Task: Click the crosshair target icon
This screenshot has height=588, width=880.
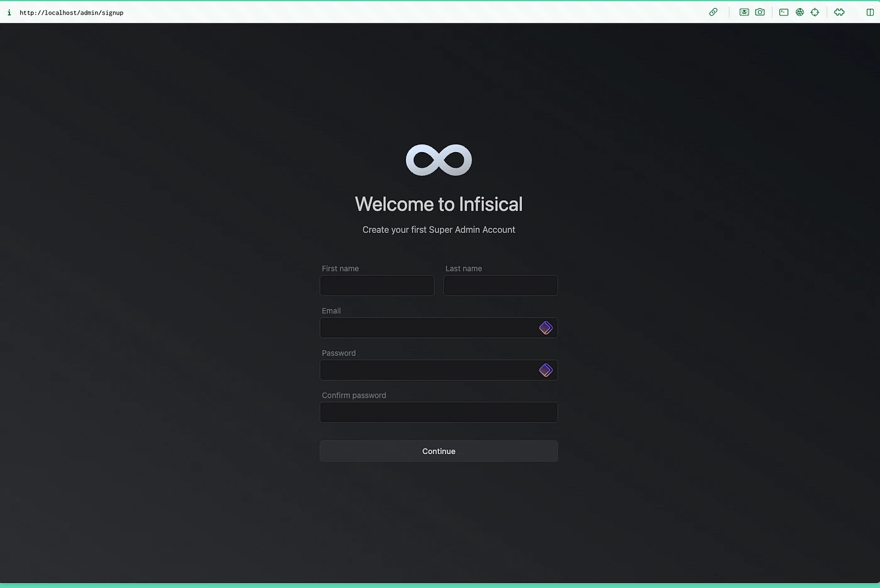Action: pos(815,12)
